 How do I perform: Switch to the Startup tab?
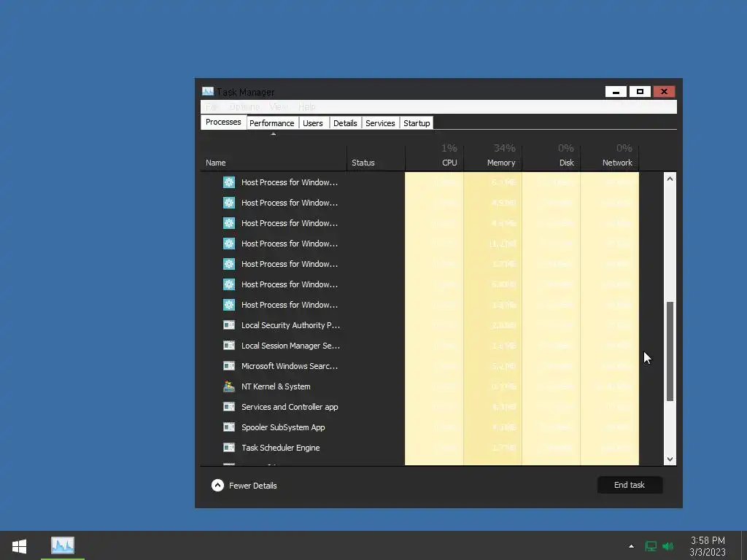coord(417,122)
